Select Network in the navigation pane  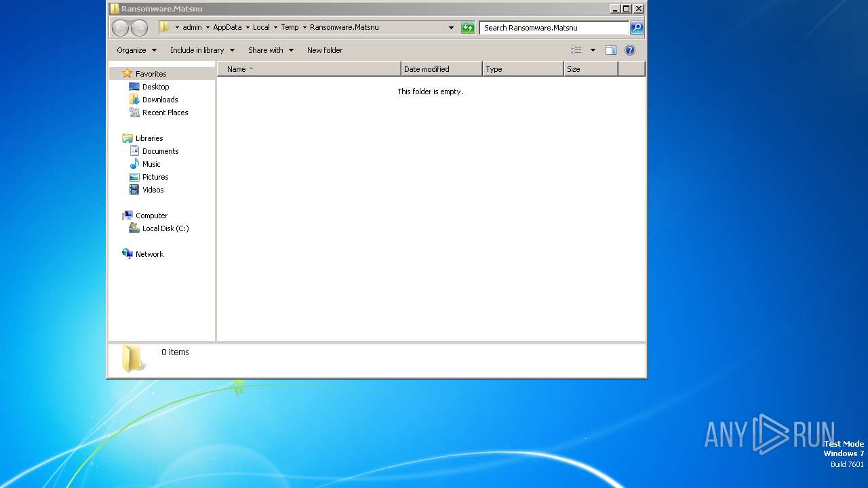pyautogui.click(x=149, y=254)
